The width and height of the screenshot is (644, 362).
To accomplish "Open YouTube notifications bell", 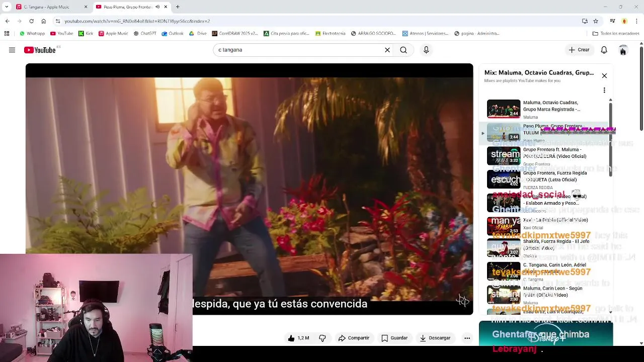I will pyautogui.click(x=604, y=50).
